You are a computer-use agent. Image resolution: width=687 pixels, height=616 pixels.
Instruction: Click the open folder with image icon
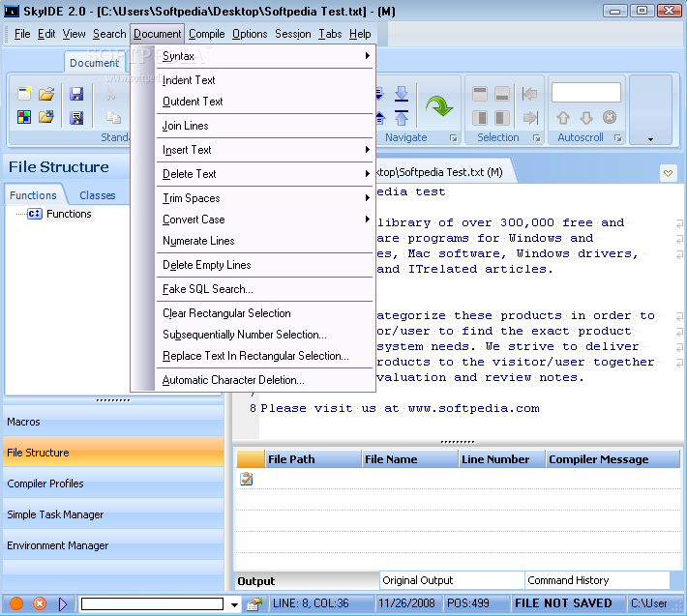pos(46,117)
